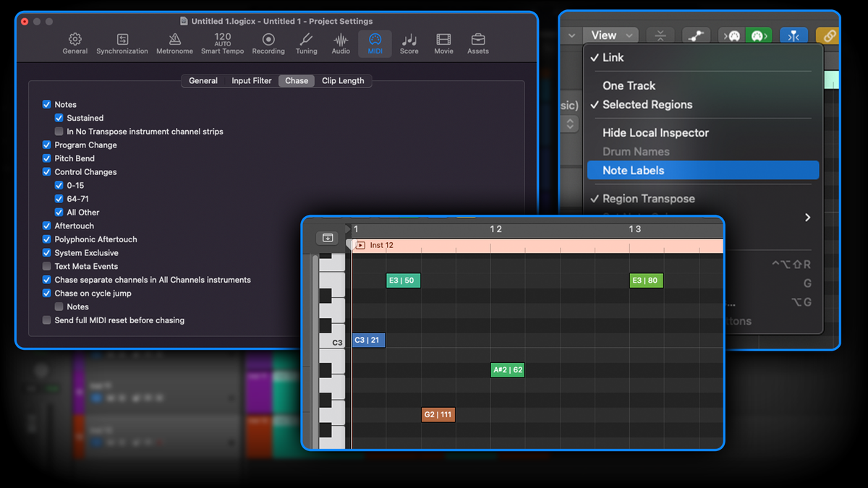Click the region play icon beside Inst 12
Screen dimensions: 868x488
coord(360,246)
